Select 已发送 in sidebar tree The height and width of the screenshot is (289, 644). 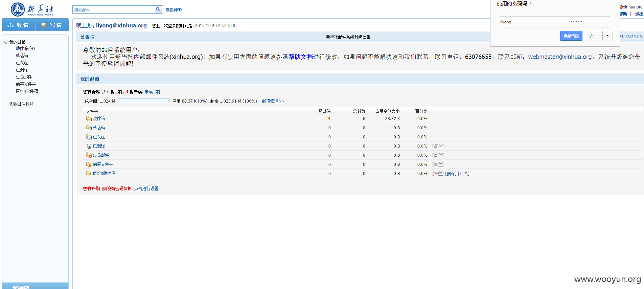point(22,63)
